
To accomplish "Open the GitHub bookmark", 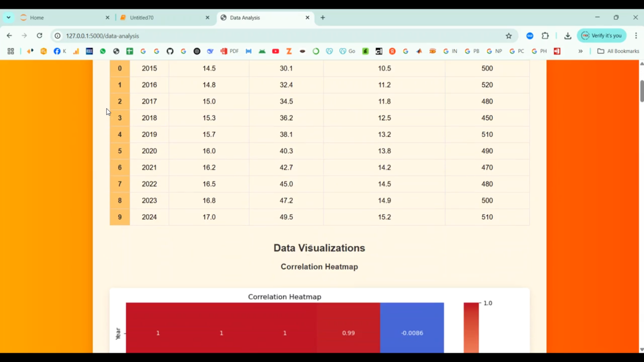I will pos(170,51).
